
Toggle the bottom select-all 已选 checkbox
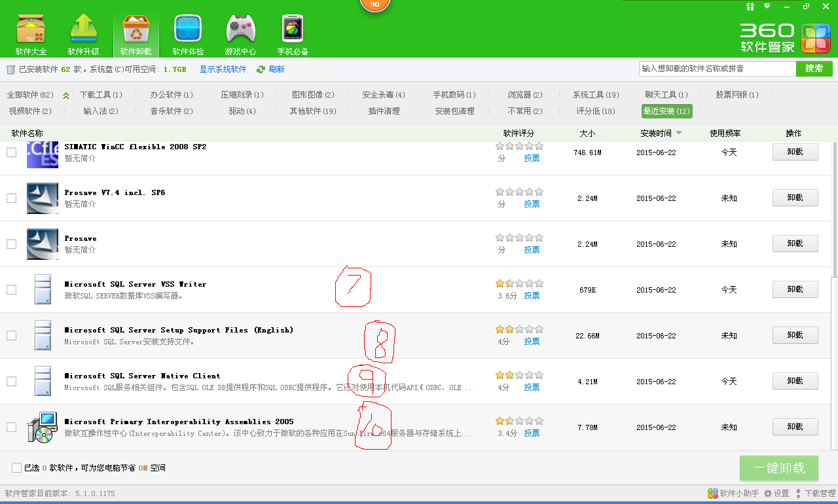coord(16,468)
